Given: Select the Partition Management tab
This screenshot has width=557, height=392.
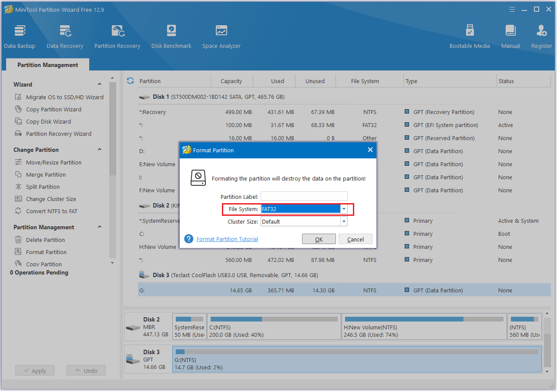Looking at the screenshot, I should pyautogui.click(x=47, y=65).
